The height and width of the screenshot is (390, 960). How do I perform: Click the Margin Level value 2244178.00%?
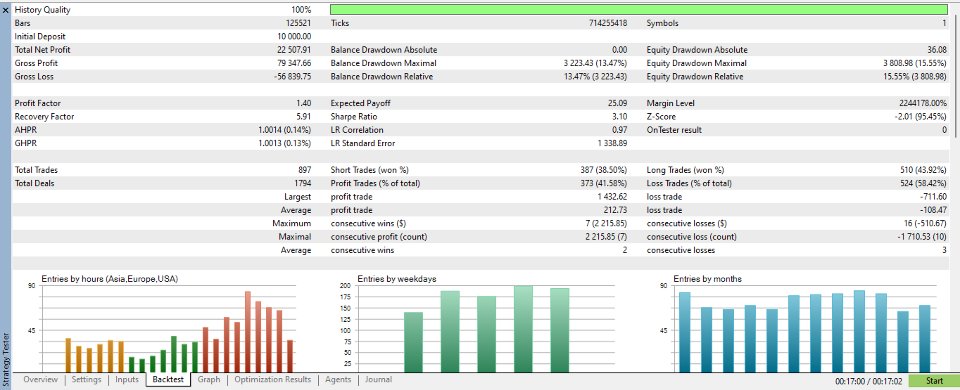(x=923, y=103)
